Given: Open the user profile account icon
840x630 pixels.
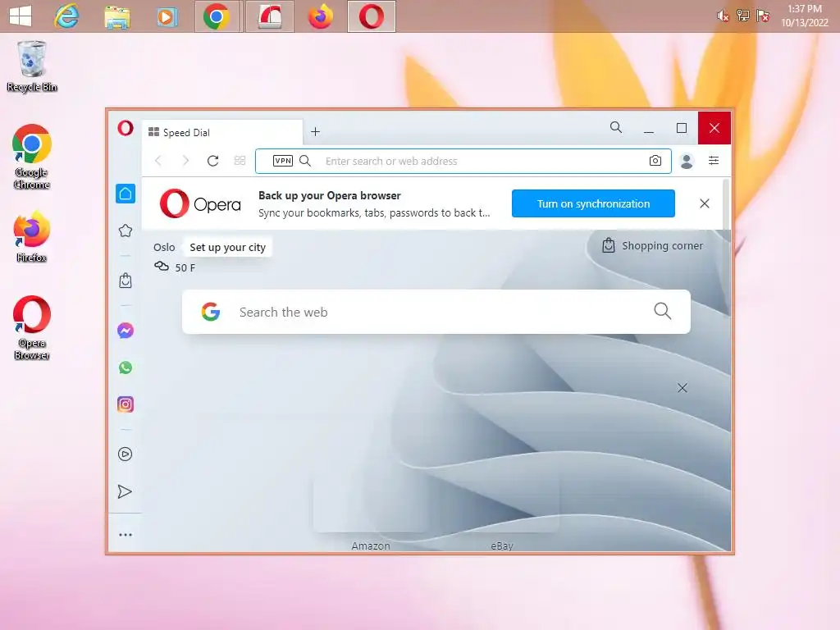Looking at the screenshot, I should [687, 161].
